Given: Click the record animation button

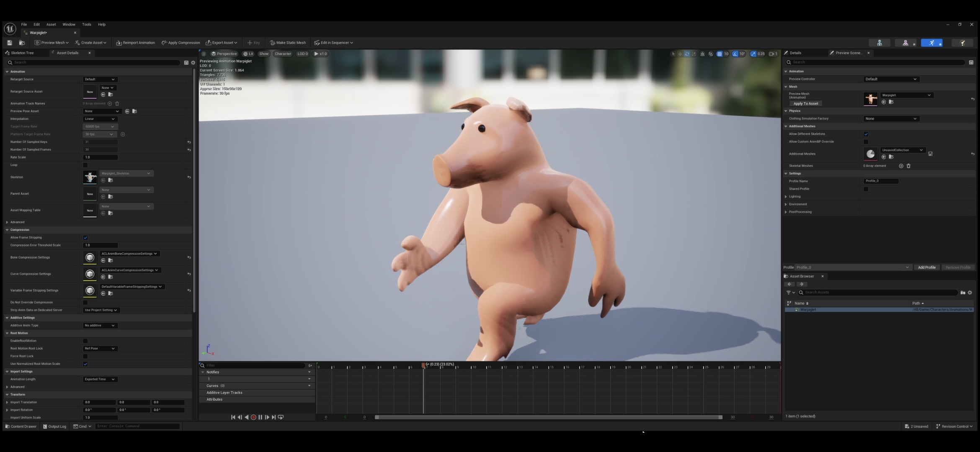Looking at the screenshot, I should (253, 417).
